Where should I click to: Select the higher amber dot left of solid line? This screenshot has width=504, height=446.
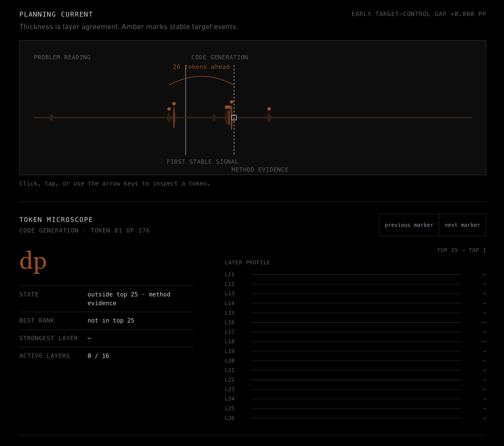pyautogui.click(x=174, y=104)
